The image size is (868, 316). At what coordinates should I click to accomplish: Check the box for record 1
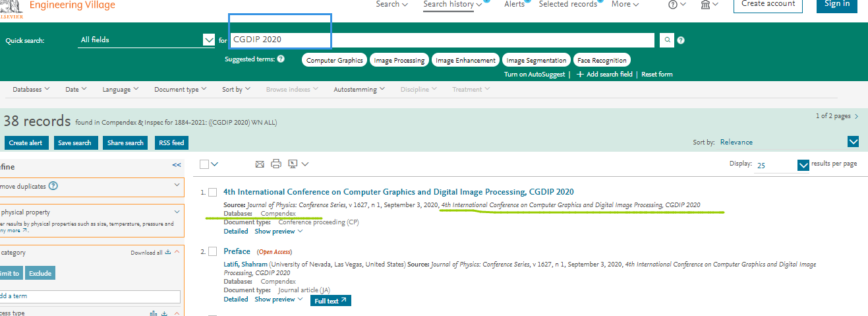click(212, 193)
